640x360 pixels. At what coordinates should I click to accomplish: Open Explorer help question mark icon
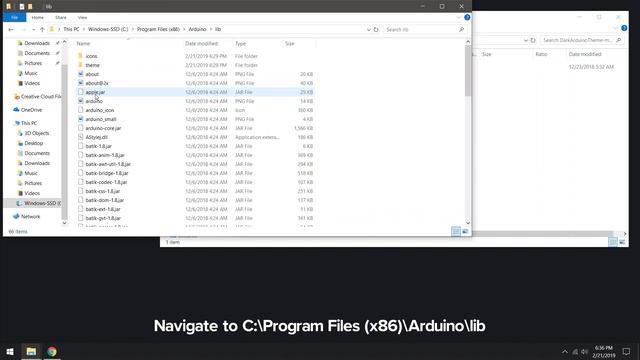[467, 18]
